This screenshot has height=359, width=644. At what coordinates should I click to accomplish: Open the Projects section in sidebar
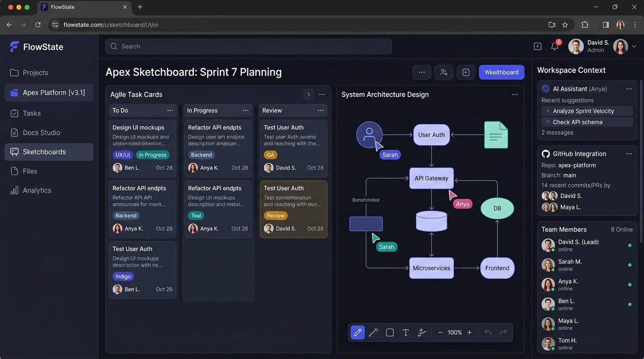point(49,72)
